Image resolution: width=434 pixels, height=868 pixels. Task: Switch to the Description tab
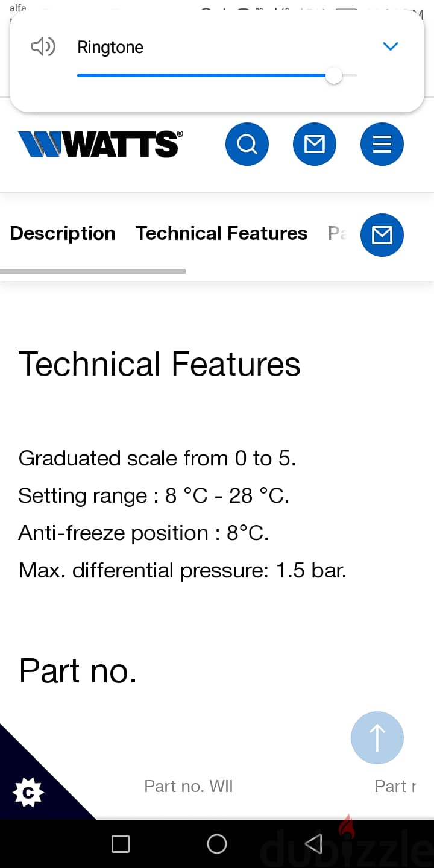pos(63,233)
